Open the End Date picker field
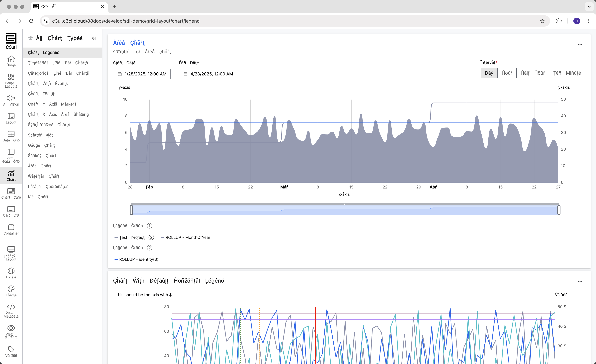The width and height of the screenshot is (596, 364). pos(208,74)
